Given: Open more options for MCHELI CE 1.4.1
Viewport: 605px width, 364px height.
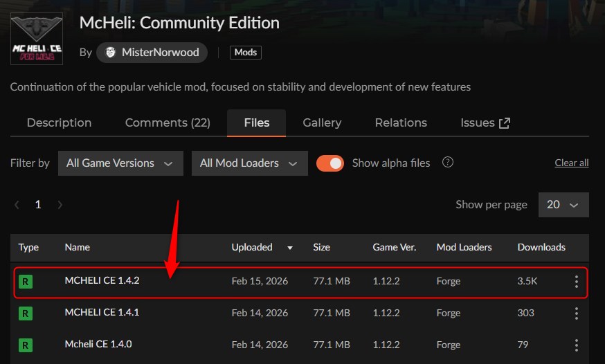Looking at the screenshot, I should [x=576, y=313].
